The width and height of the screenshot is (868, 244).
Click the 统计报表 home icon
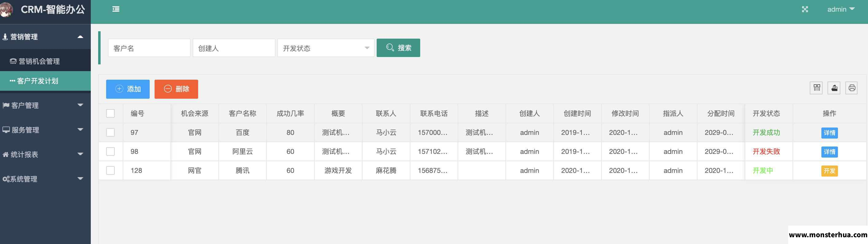coord(6,154)
